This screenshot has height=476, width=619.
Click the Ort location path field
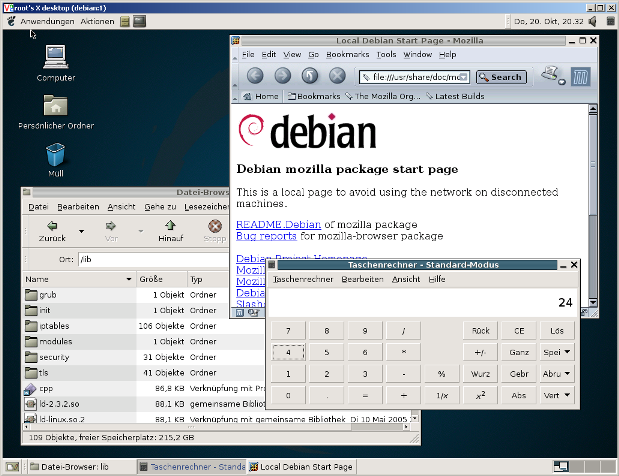tap(150, 259)
